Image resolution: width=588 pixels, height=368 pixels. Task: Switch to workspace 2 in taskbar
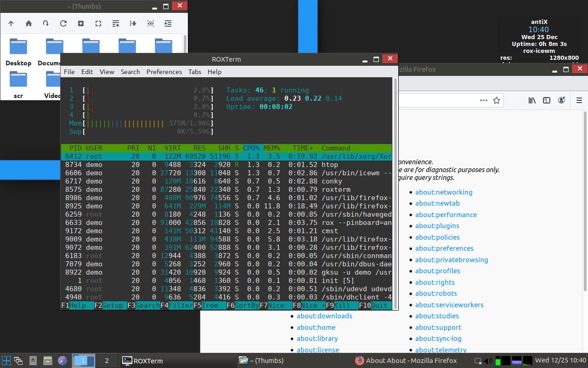[x=106, y=361]
